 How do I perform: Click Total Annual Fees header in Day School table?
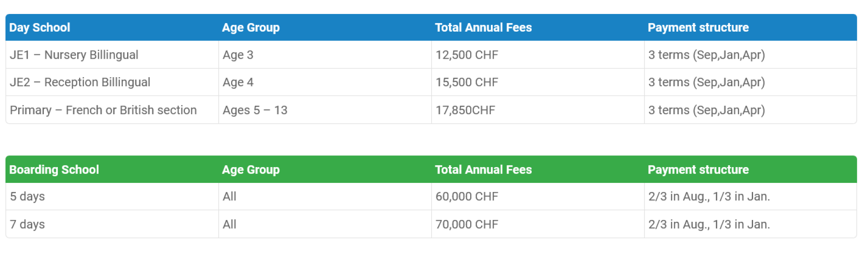[483, 28]
